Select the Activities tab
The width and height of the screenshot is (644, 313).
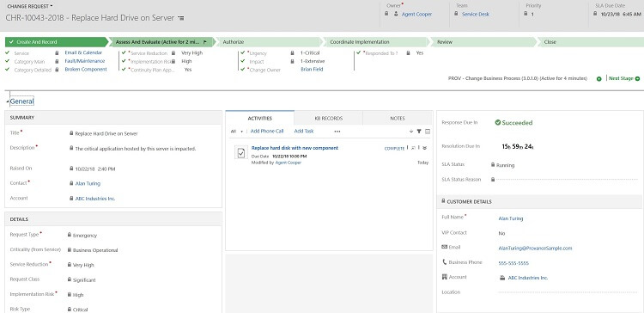click(x=259, y=118)
